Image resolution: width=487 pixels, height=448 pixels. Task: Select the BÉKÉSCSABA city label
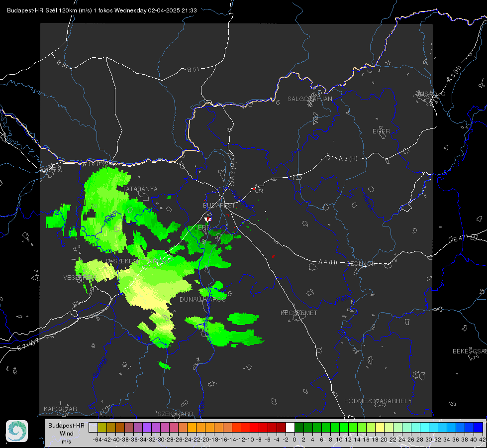(470, 351)
